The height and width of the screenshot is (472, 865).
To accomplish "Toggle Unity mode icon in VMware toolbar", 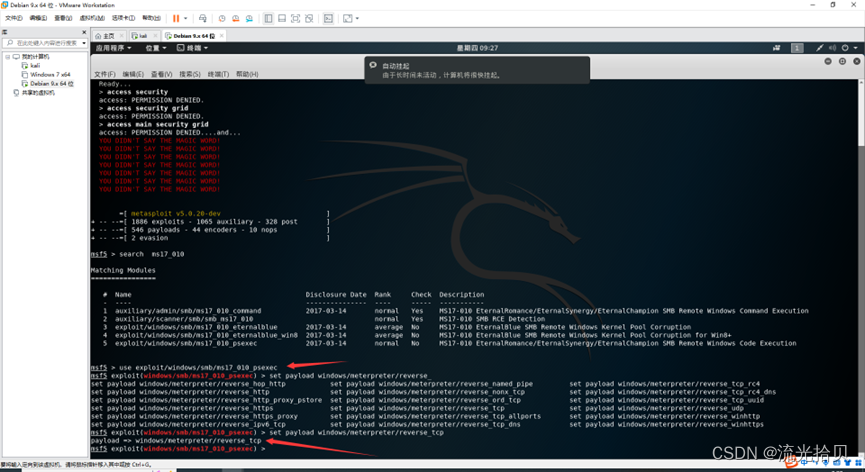I will pyautogui.click(x=309, y=18).
